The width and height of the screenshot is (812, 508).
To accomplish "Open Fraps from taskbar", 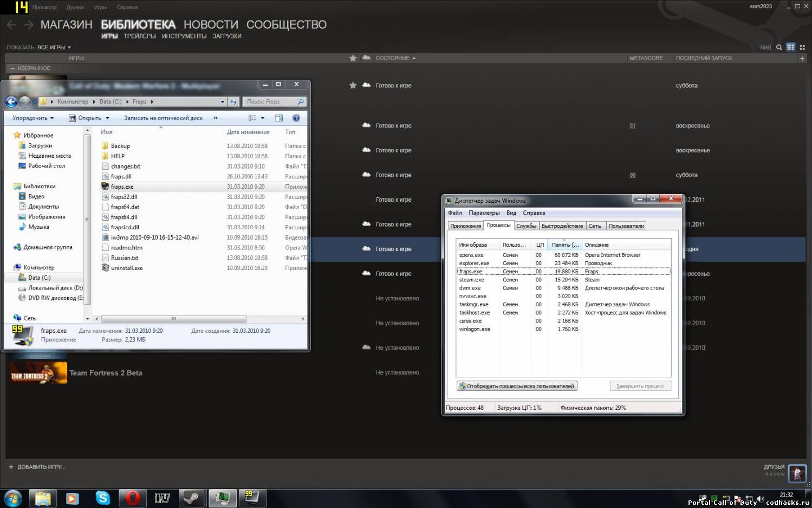I will click(x=252, y=497).
